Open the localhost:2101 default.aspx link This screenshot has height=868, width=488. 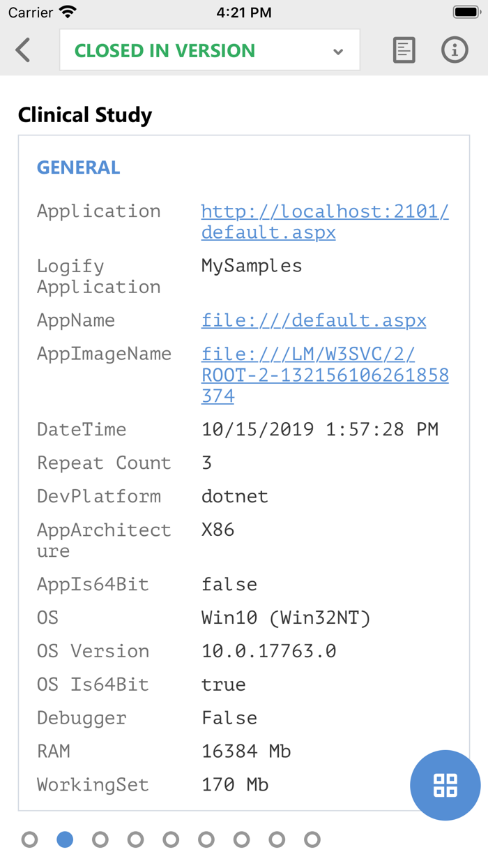tap(325, 221)
